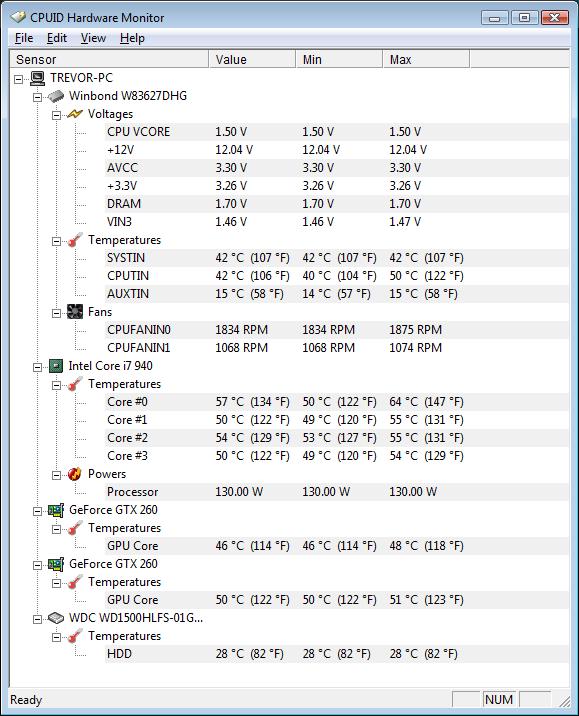The height and width of the screenshot is (716, 579).
Task: Click the Max column header
Action: click(426, 59)
